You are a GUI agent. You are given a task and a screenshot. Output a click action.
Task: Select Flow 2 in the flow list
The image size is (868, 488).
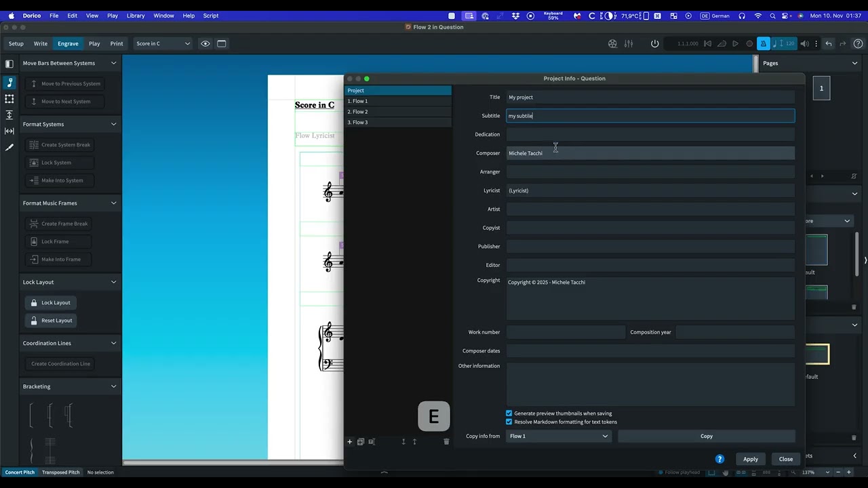398,112
